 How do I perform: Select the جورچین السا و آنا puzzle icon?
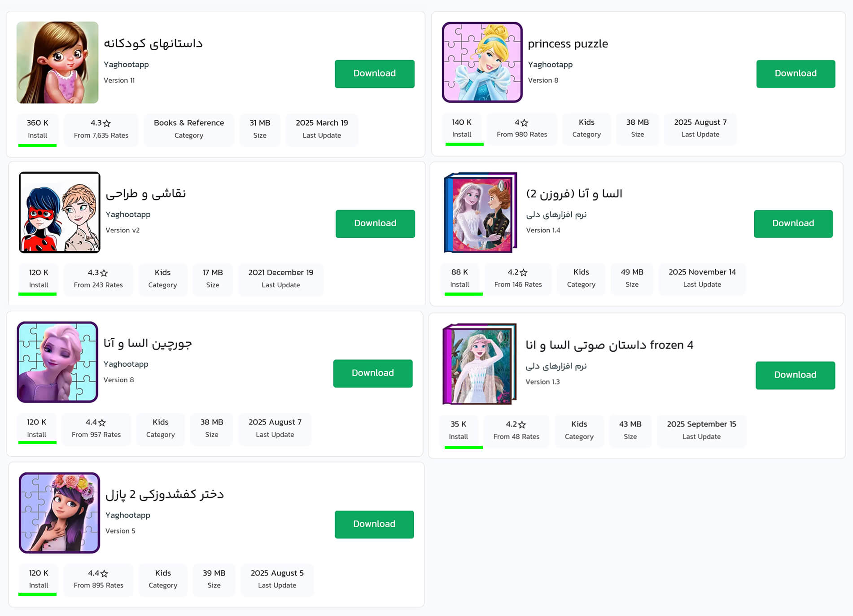[59, 362]
